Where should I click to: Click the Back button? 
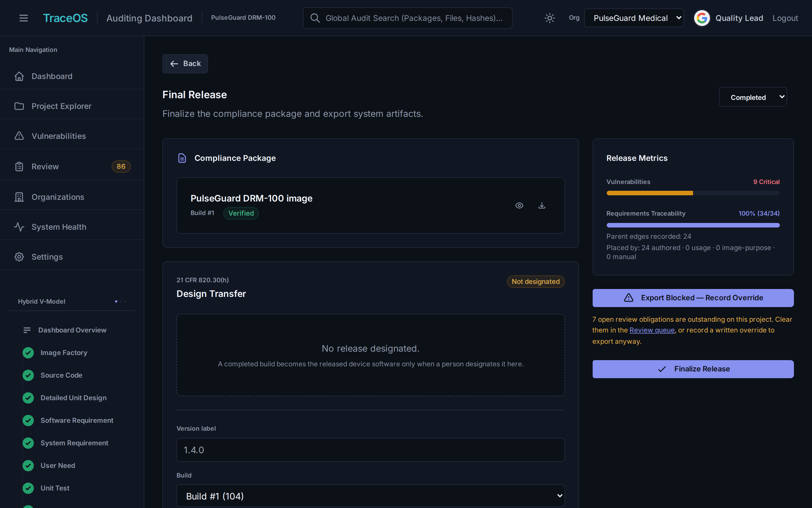coord(185,64)
